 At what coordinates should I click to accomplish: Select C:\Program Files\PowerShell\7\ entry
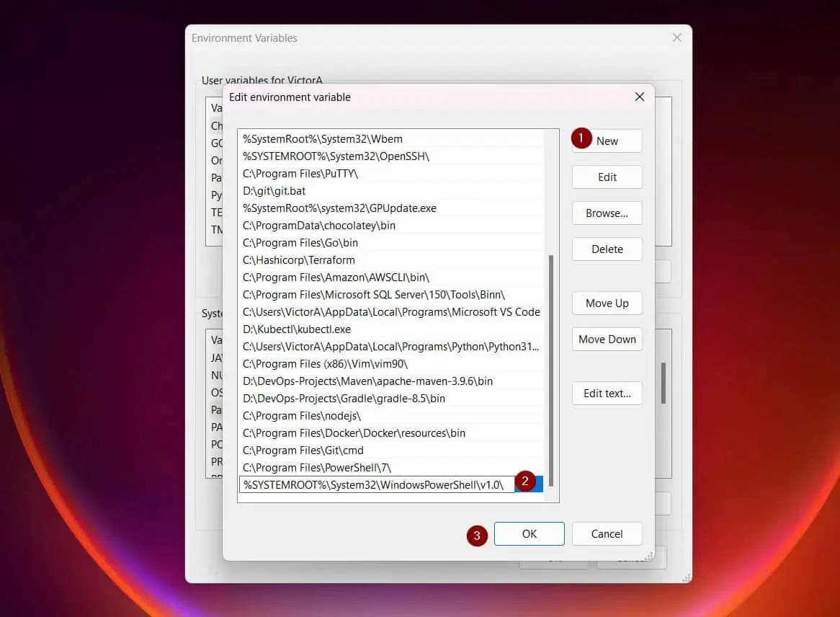pos(391,468)
